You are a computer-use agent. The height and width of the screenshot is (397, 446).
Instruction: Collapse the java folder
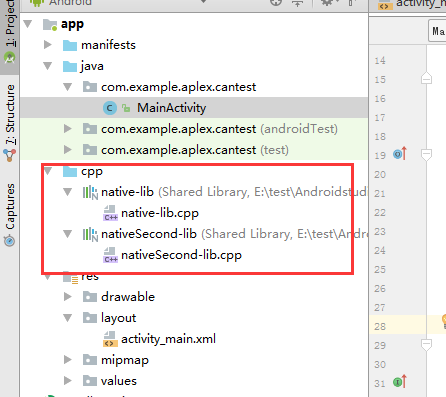pyautogui.click(x=48, y=66)
